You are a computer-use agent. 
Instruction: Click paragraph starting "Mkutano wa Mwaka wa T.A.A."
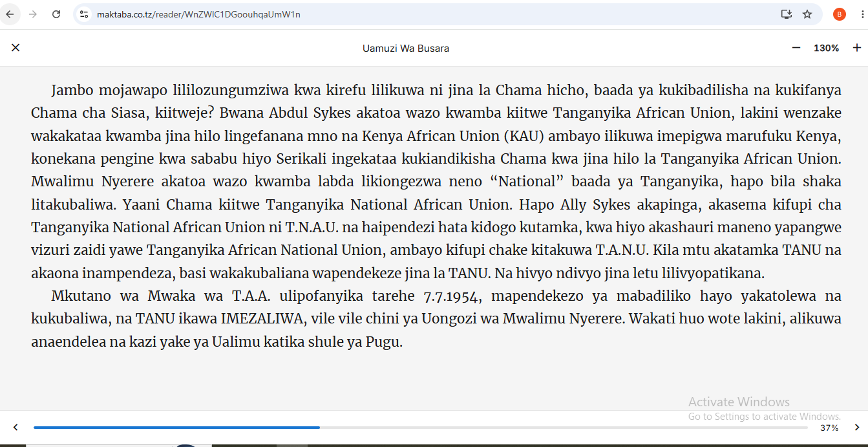click(436, 319)
